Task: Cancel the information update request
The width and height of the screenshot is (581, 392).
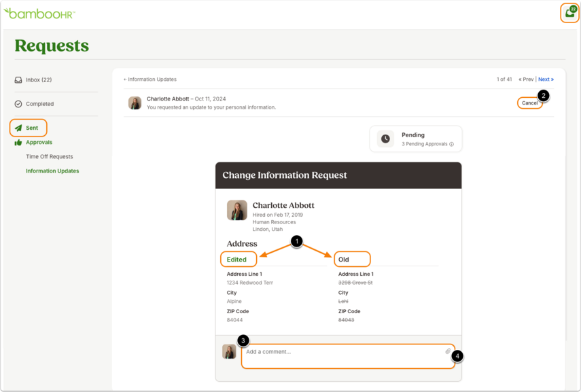Action: (529, 103)
